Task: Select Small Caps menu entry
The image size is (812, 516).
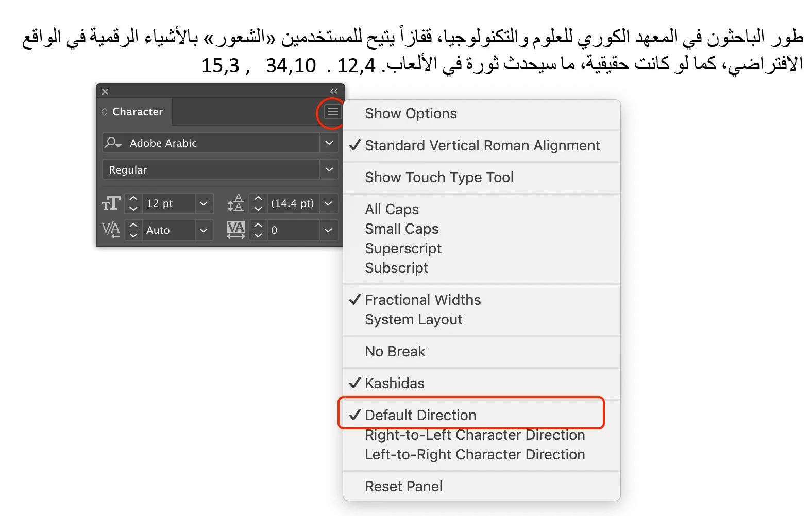Action: coord(481,229)
